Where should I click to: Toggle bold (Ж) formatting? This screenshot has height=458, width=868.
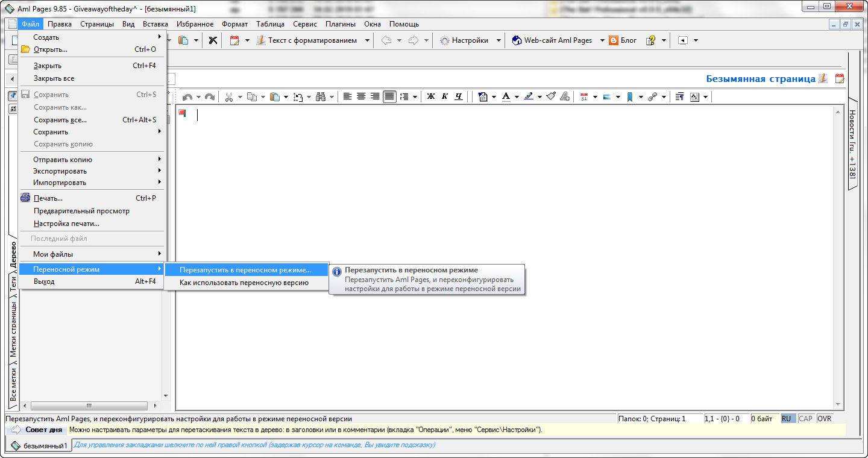click(431, 96)
